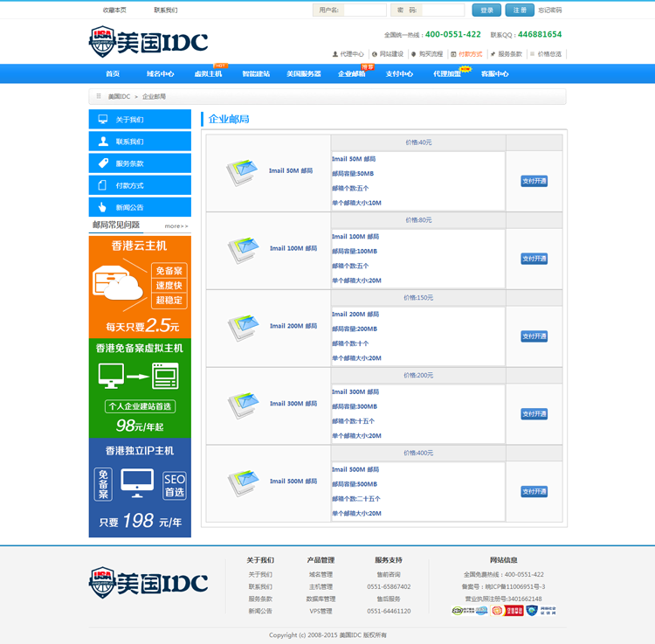The height and width of the screenshot is (644, 655).
Task: Click 售前咨询 in the footer
Action: pos(389,575)
